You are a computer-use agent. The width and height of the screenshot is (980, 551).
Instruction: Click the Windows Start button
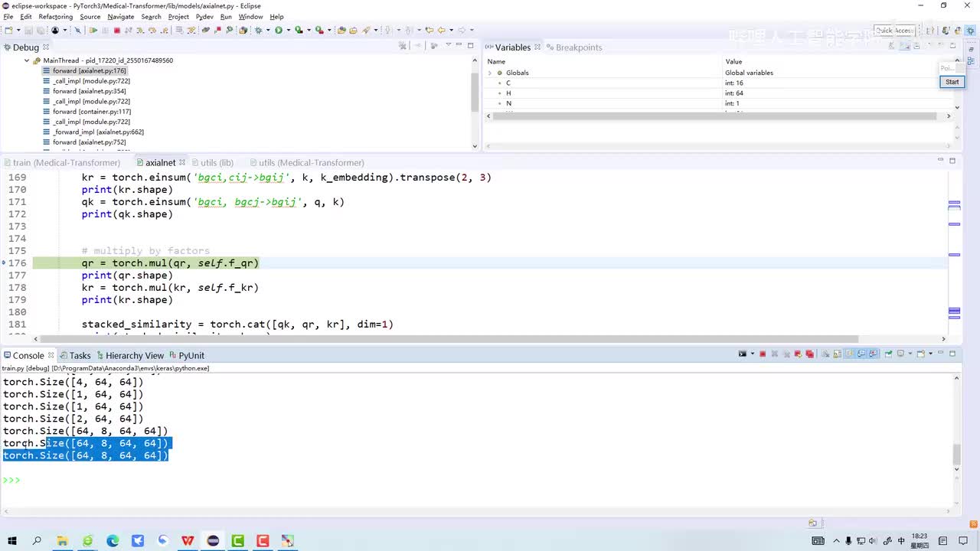tap(12, 541)
